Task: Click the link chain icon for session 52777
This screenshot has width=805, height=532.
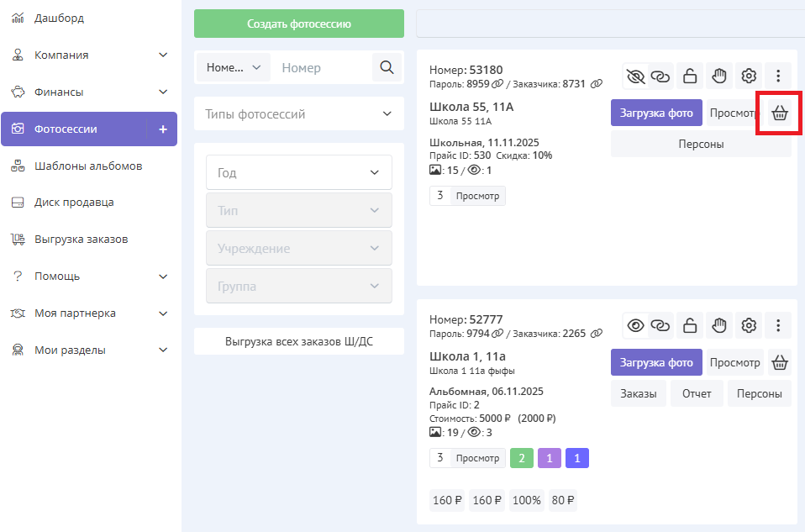Action: 662,325
